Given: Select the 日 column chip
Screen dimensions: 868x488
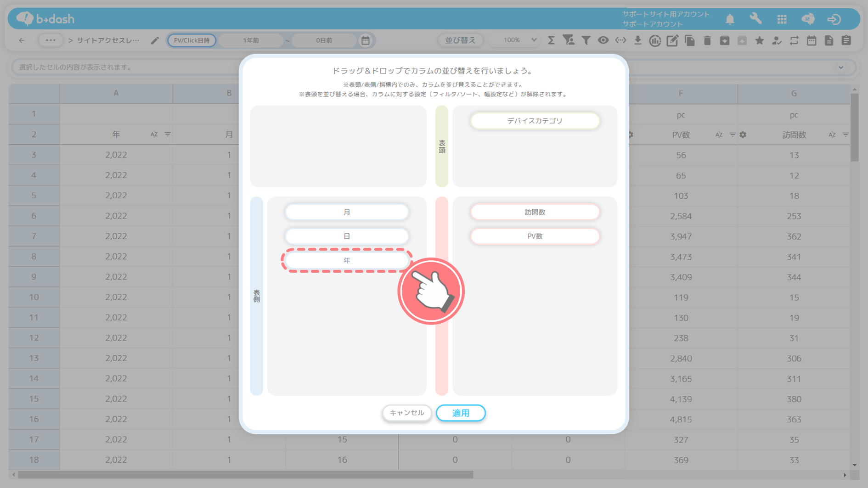Looking at the screenshot, I should [x=347, y=236].
